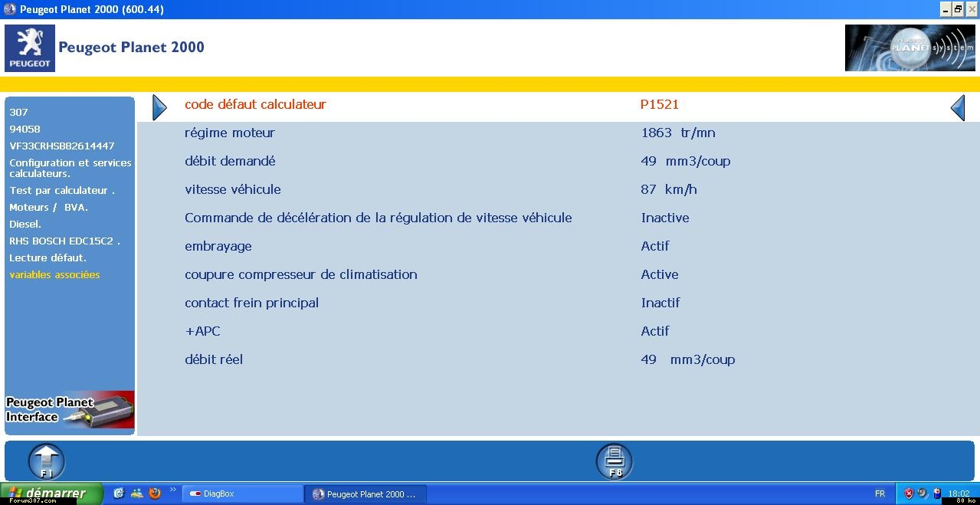Select the 'code défaut calculateur' row
980x505 pixels.
[255, 105]
